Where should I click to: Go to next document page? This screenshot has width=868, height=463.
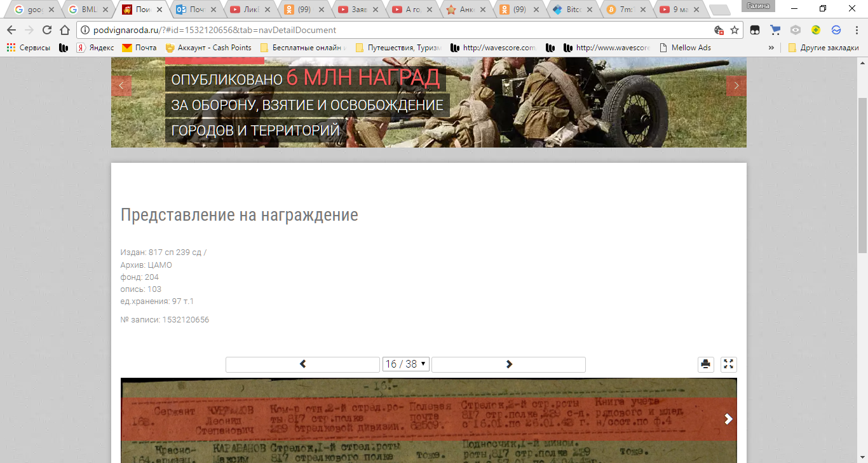click(508, 364)
